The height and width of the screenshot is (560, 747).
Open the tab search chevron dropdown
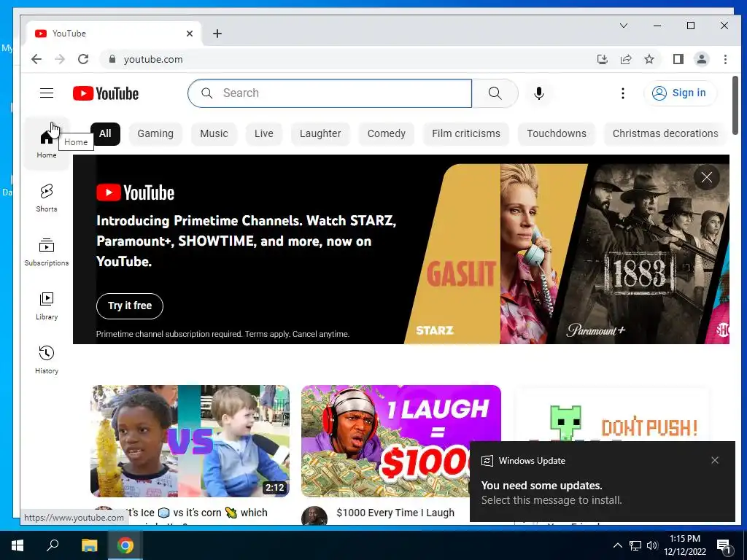pyautogui.click(x=623, y=26)
